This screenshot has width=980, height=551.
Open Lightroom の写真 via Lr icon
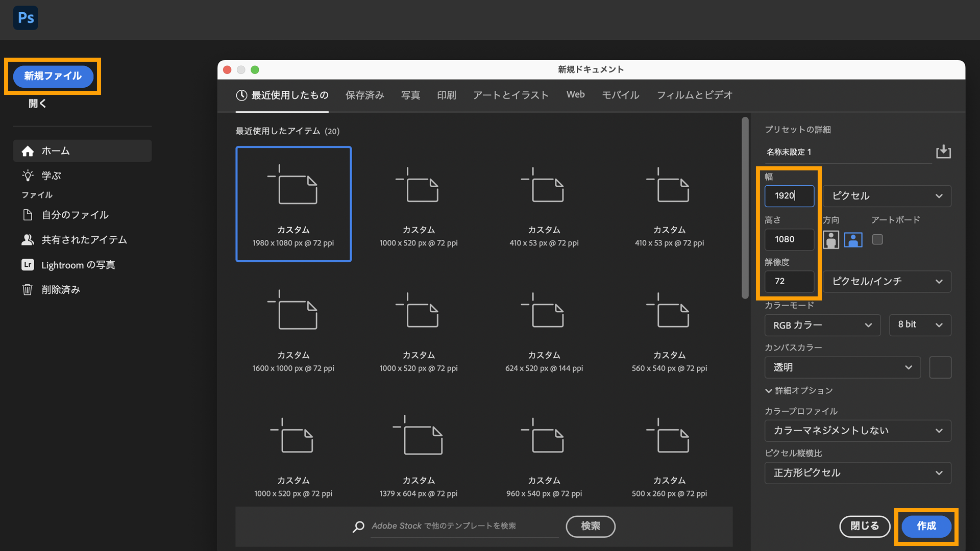pos(28,265)
